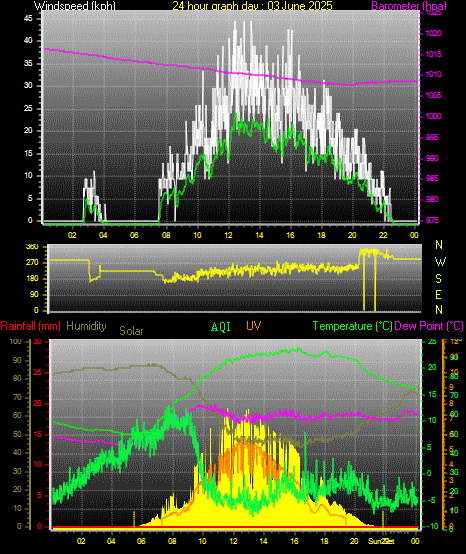The width and height of the screenshot is (466, 554).
Task: Click the AQI legend label
Action: [x=220, y=326]
